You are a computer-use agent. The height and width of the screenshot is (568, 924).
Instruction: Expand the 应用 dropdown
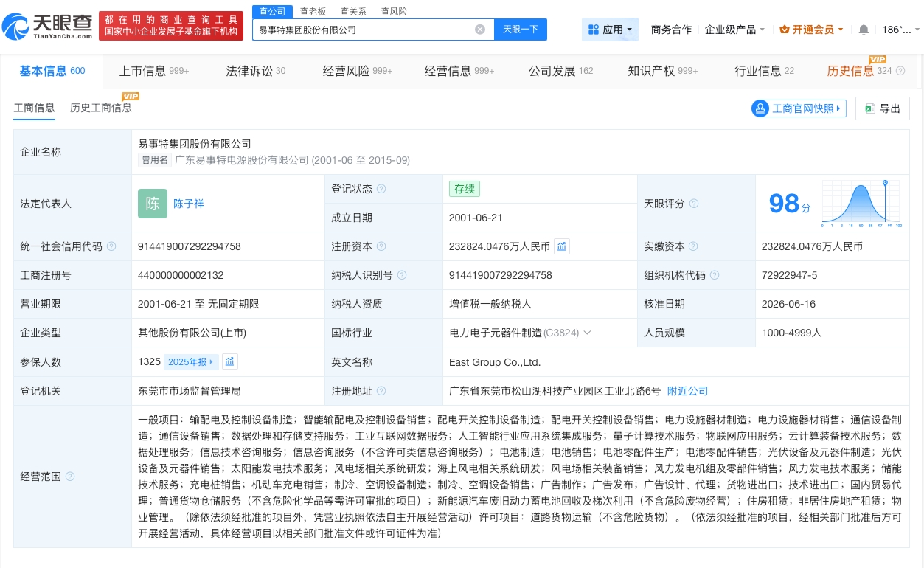click(629, 30)
